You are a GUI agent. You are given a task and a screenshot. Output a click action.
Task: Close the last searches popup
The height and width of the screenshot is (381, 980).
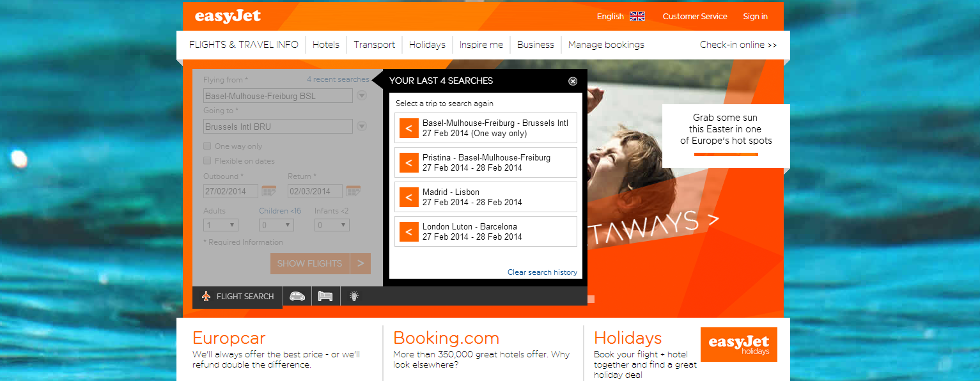(573, 81)
